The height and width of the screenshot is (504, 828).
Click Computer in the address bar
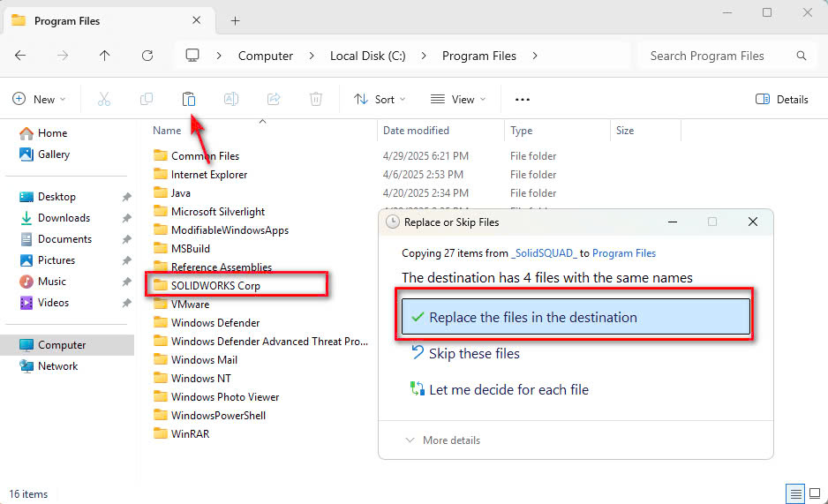(x=265, y=56)
